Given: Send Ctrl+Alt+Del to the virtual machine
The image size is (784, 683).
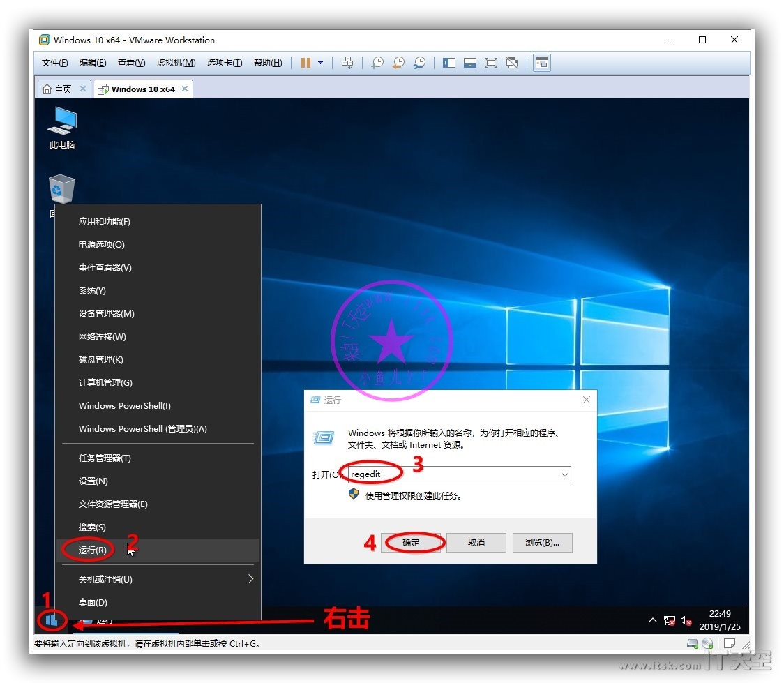Looking at the screenshot, I should coord(347,63).
